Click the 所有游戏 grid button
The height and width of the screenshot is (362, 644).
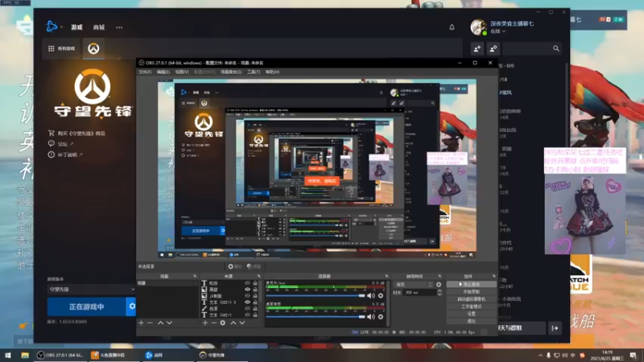coord(62,48)
